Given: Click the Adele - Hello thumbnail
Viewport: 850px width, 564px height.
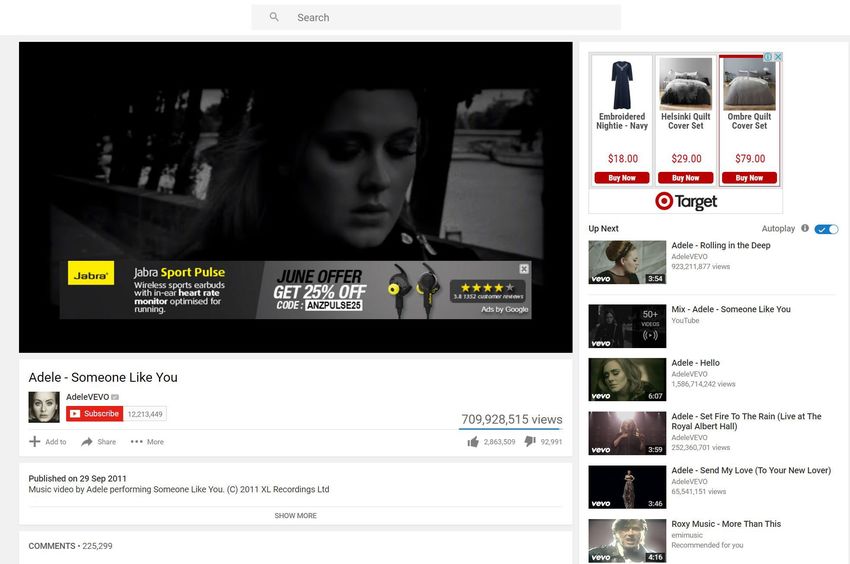Looking at the screenshot, I should 627,380.
